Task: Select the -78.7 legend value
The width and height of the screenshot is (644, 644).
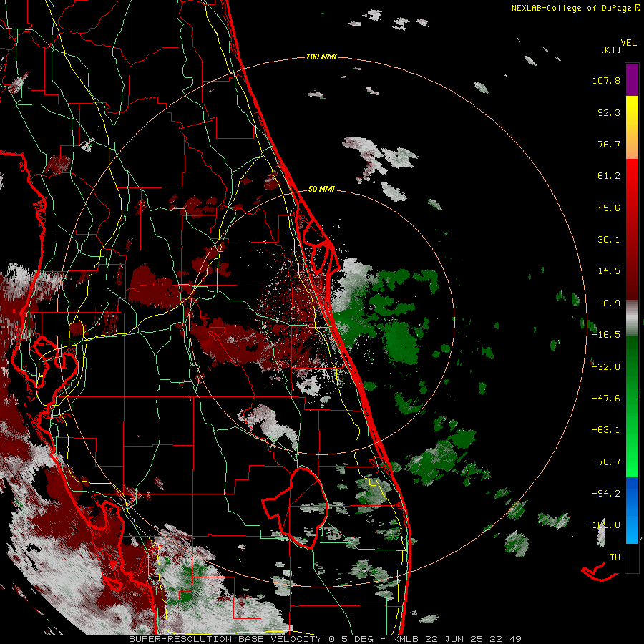Action: 606,462
